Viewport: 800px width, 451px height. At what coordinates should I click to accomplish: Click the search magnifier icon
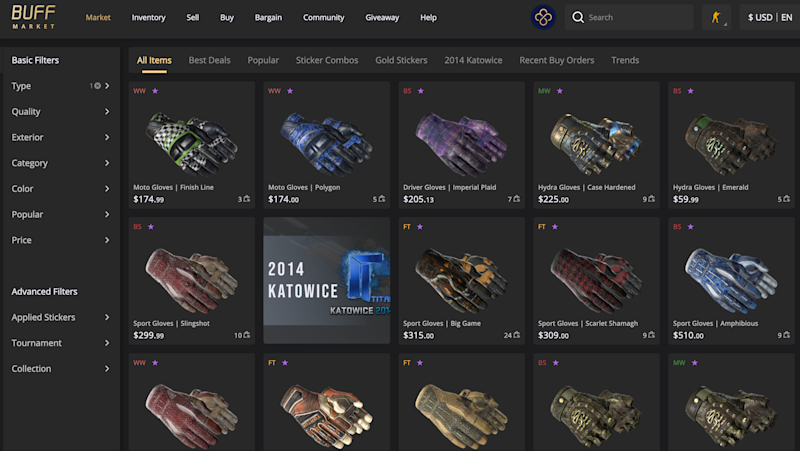coord(578,17)
